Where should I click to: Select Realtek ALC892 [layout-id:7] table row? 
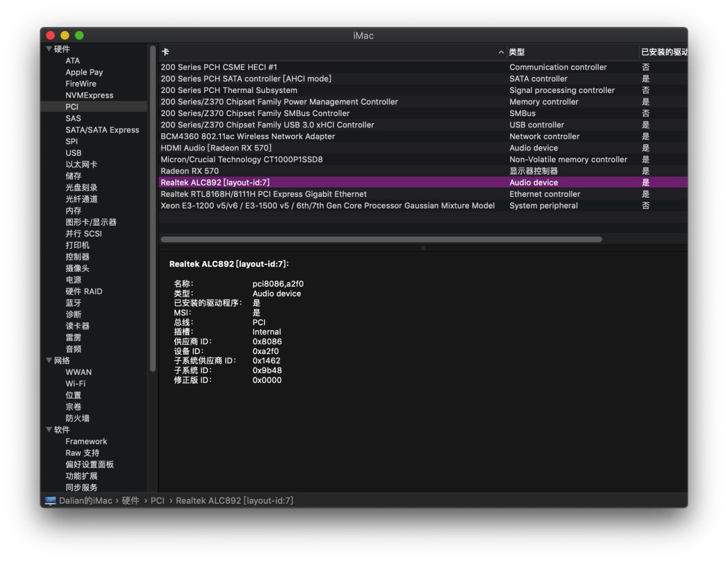pyautogui.click(x=423, y=183)
